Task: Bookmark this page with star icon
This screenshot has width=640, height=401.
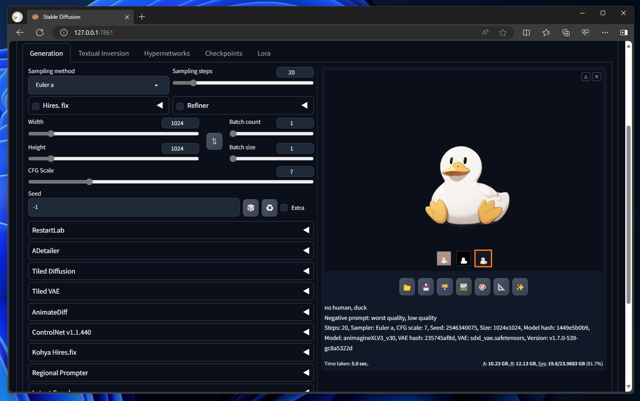Action: click(503, 33)
